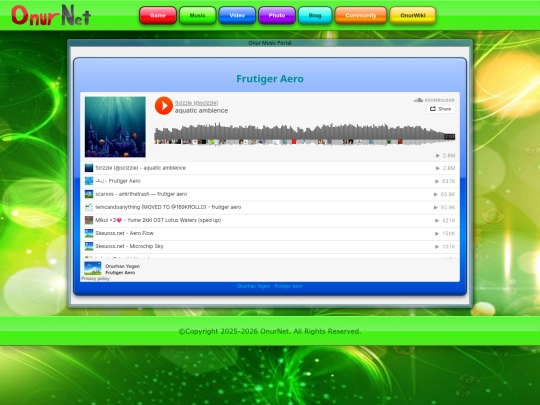Select scarxes amirthetrash frutiger aero track
Viewport: 540px width, 405px height.
click(x=270, y=194)
